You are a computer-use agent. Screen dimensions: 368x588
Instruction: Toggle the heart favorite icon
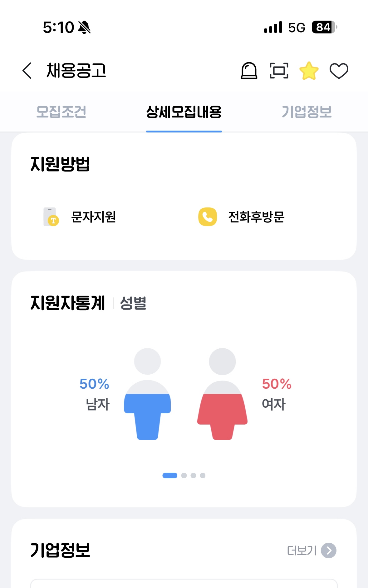(x=339, y=71)
